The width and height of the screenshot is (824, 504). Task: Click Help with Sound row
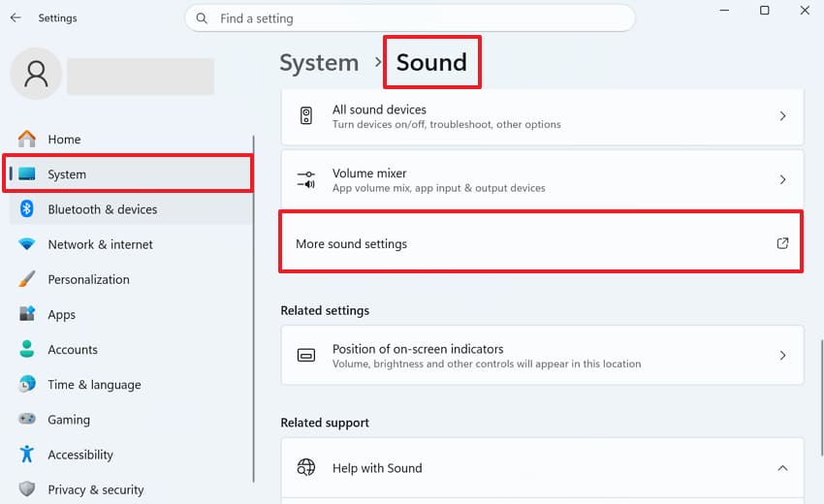point(542,468)
